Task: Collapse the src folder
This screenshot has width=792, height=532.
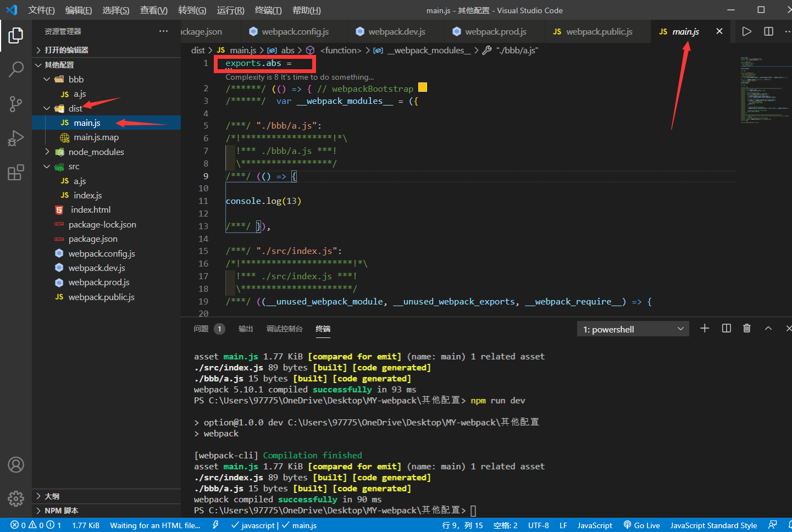Action: point(106,167)
